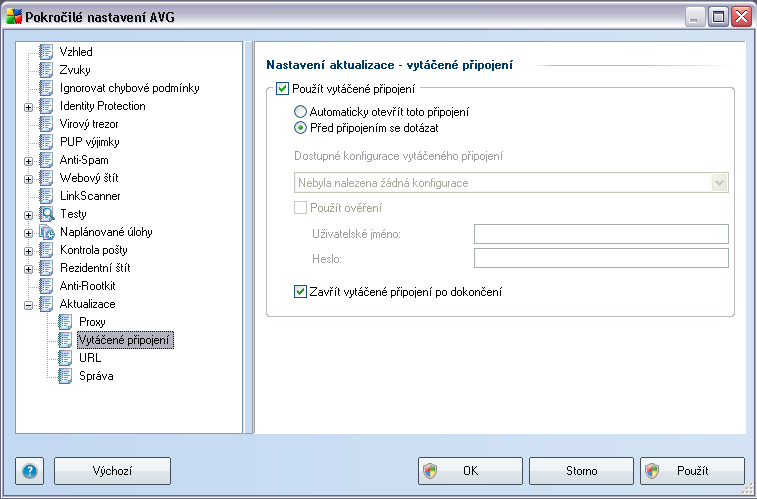Select Virový trezor in the tree
The image size is (757, 499).
[89, 124]
